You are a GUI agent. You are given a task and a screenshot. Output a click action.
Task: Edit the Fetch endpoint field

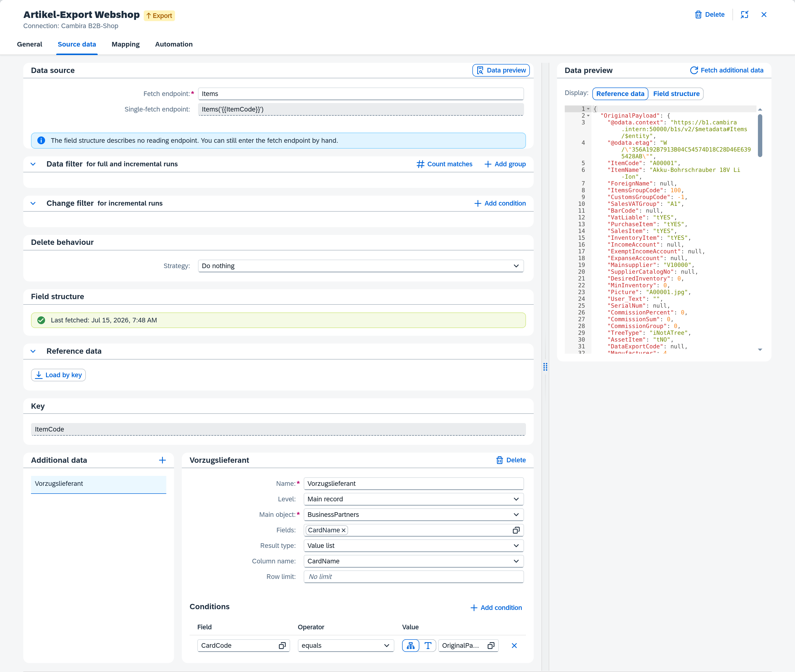(x=361, y=94)
